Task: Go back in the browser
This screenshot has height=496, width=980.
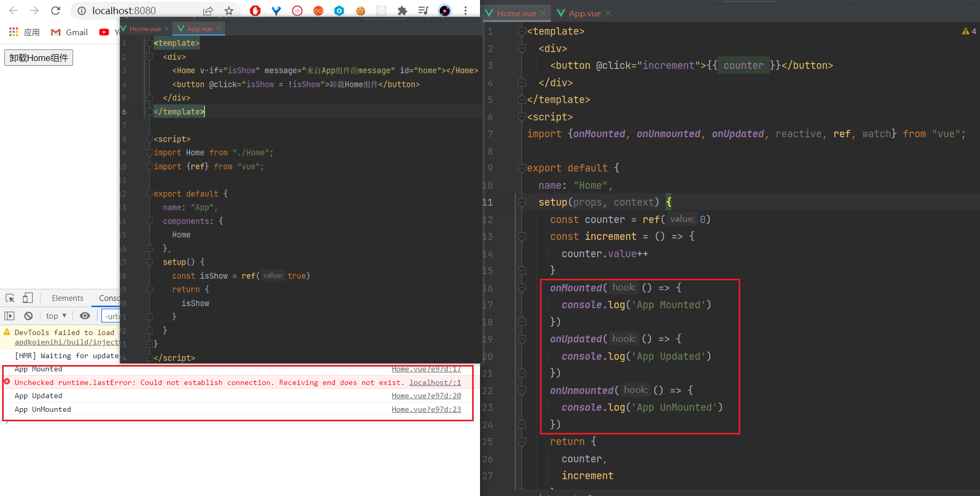Action: (14, 11)
